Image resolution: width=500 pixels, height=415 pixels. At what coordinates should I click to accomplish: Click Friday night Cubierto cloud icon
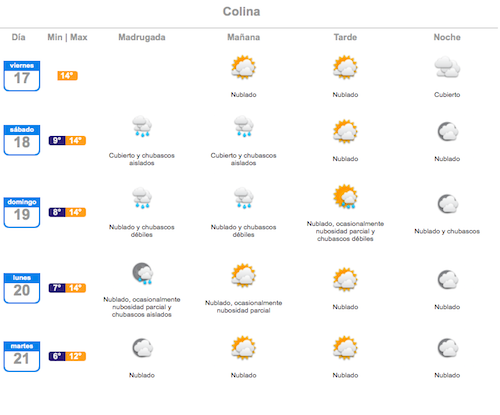coord(447,67)
